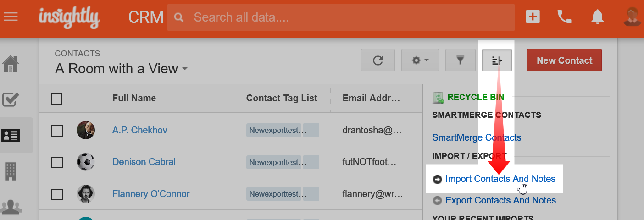The height and width of the screenshot is (220, 644).
Task: Sort by Contact Tag List column header
Action: [282, 98]
